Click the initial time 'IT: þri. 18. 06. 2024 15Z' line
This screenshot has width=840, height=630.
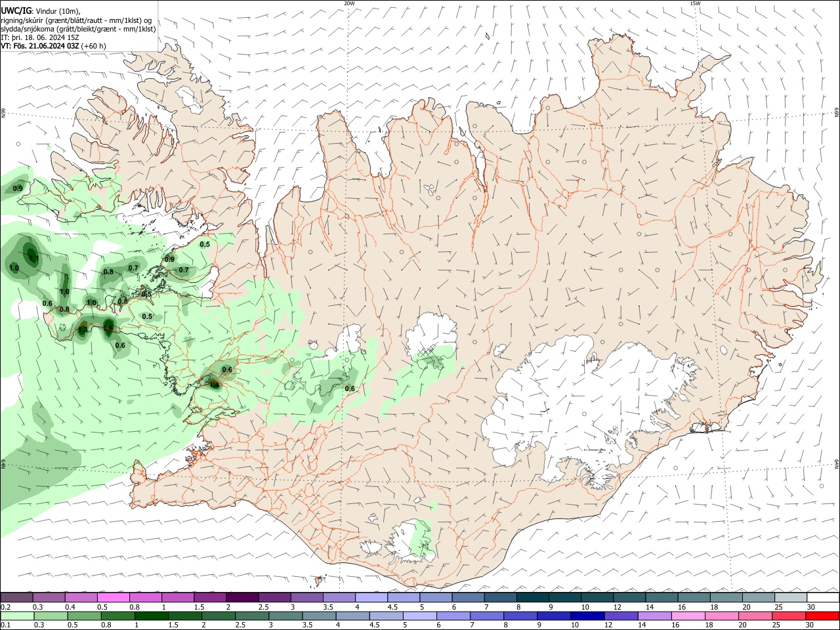pos(40,37)
